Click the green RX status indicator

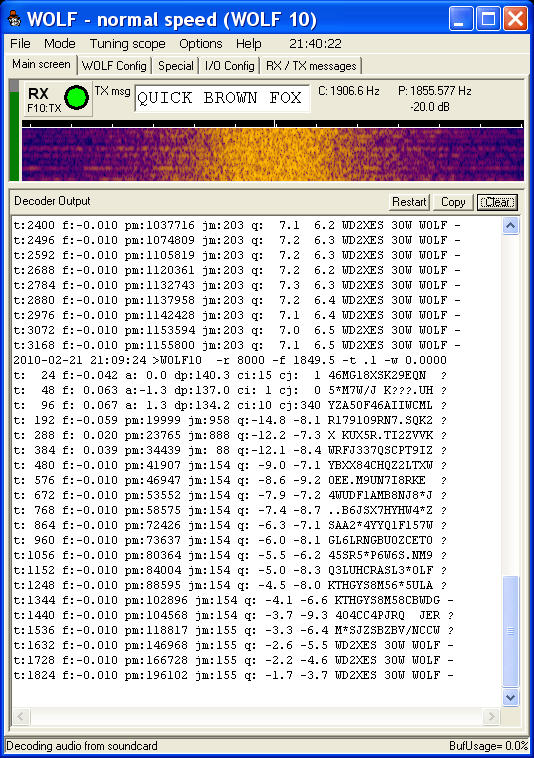tap(76, 97)
